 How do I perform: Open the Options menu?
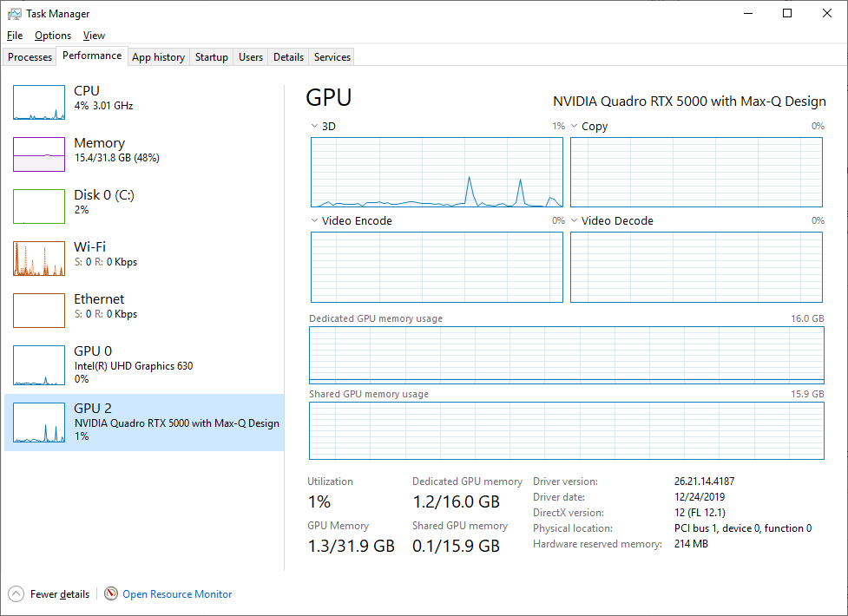52,36
